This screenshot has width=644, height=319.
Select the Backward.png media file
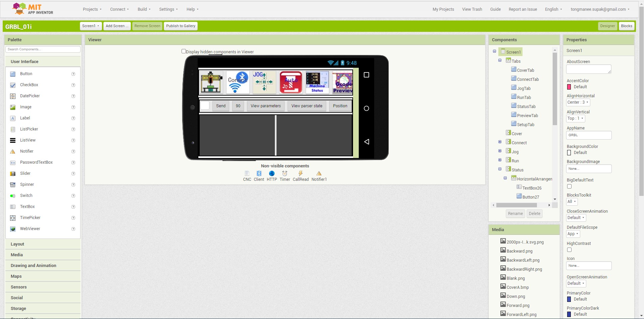519,251
